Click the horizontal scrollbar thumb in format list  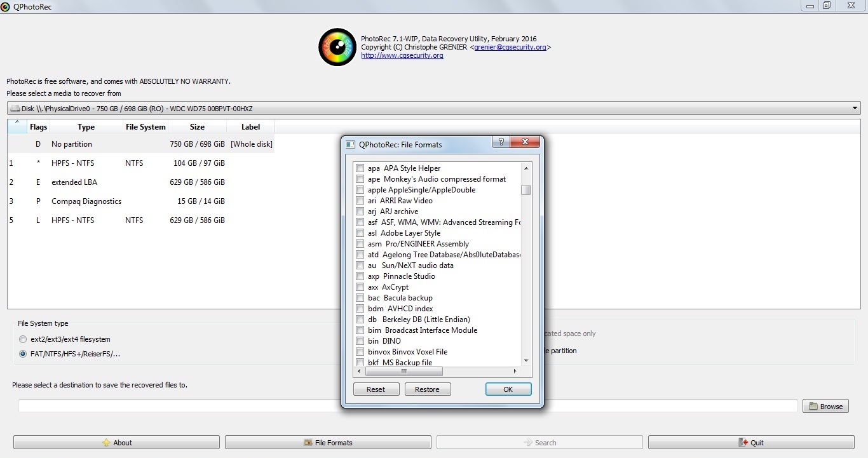tap(403, 371)
